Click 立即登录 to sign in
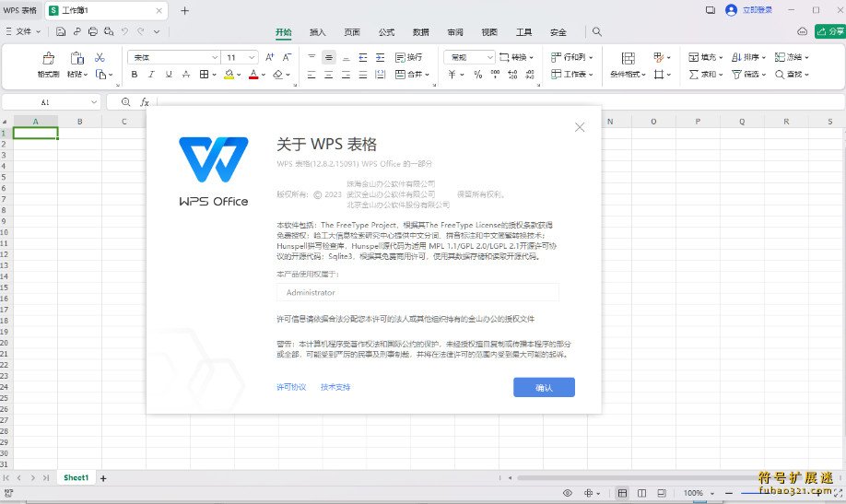The height and width of the screenshot is (504, 846). (x=758, y=10)
